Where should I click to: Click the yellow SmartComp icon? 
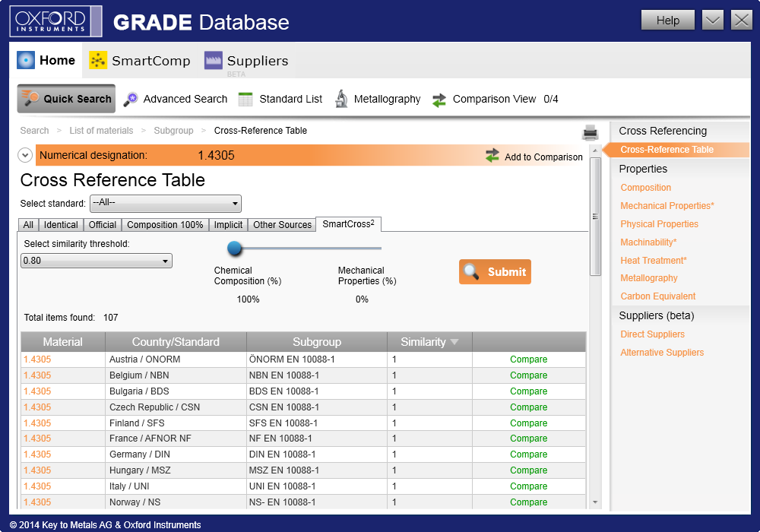[x=98, y=60]
